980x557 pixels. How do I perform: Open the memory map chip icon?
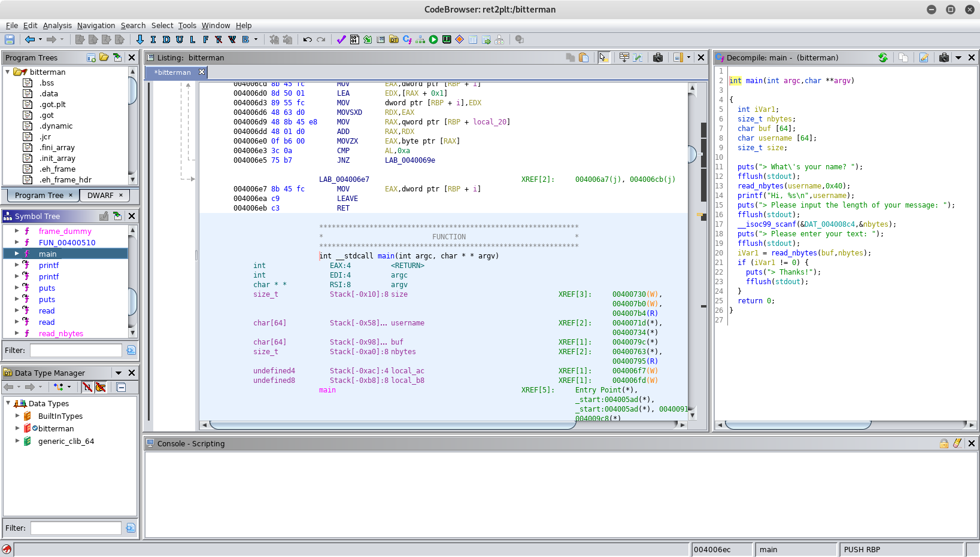point(447,39)
